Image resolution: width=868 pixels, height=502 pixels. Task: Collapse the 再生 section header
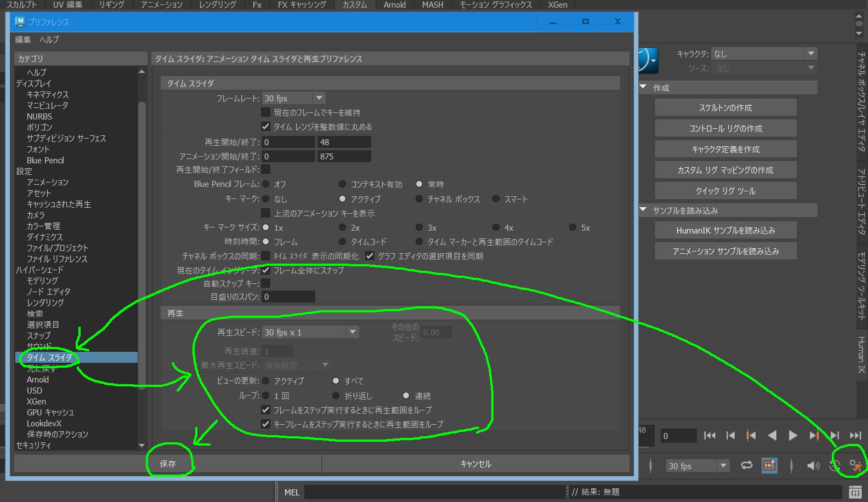click(390, 313)
